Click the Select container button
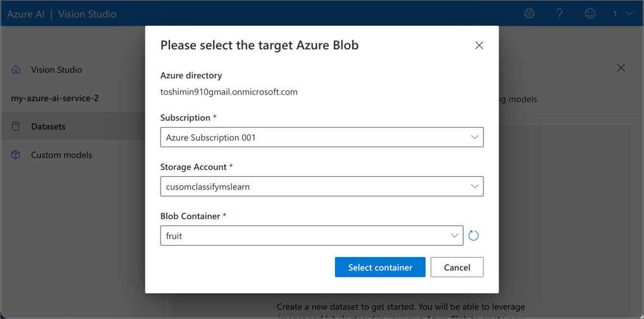The height and width of the screenshot is (319, 644). (380, 267)
